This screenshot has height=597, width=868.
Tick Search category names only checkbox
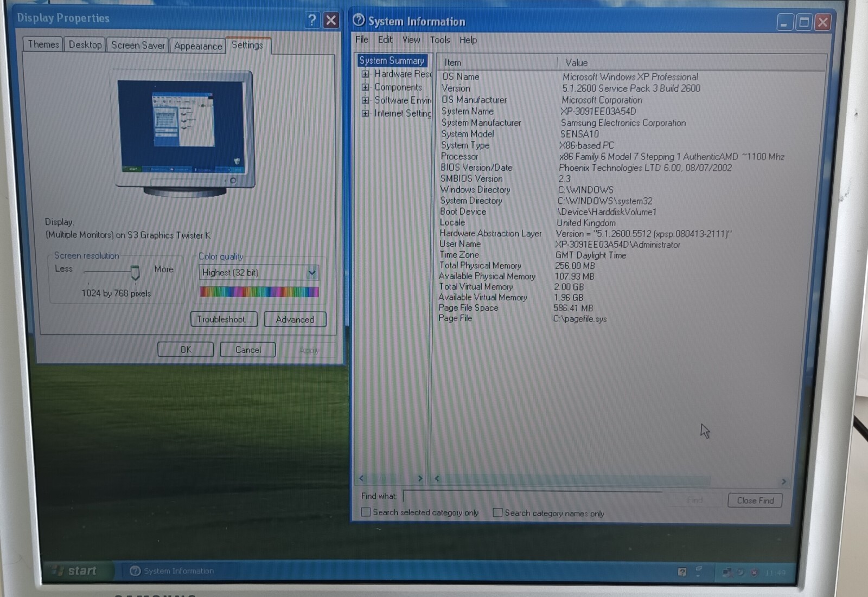pos(497,512)
